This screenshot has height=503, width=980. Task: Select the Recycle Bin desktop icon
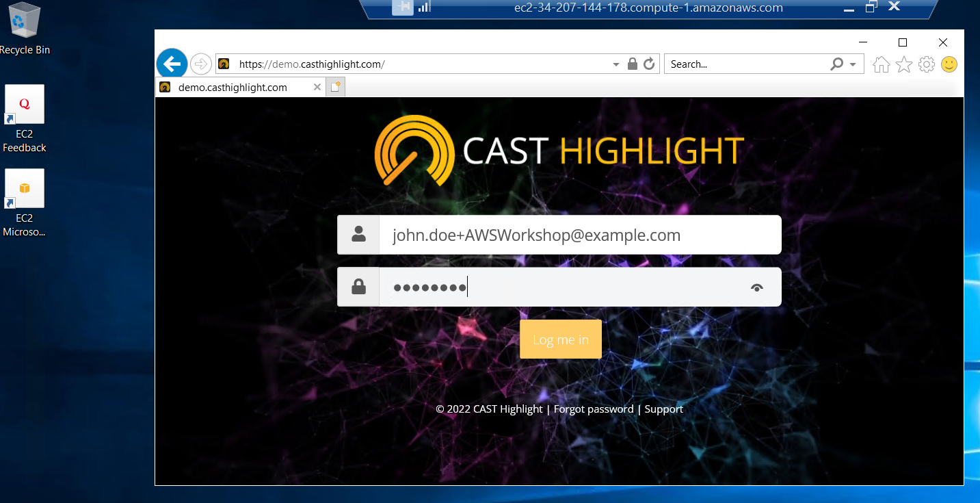[x=25, y=29]
